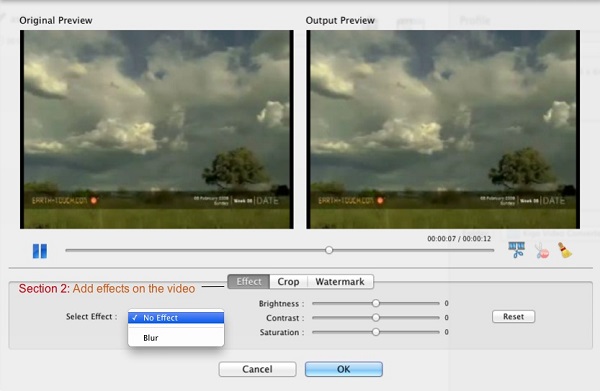The height and width of the screenshot is (391, 600).
Task: Click the Section 2 heading text
Action: pyautogui.click(x=107, y=288)
